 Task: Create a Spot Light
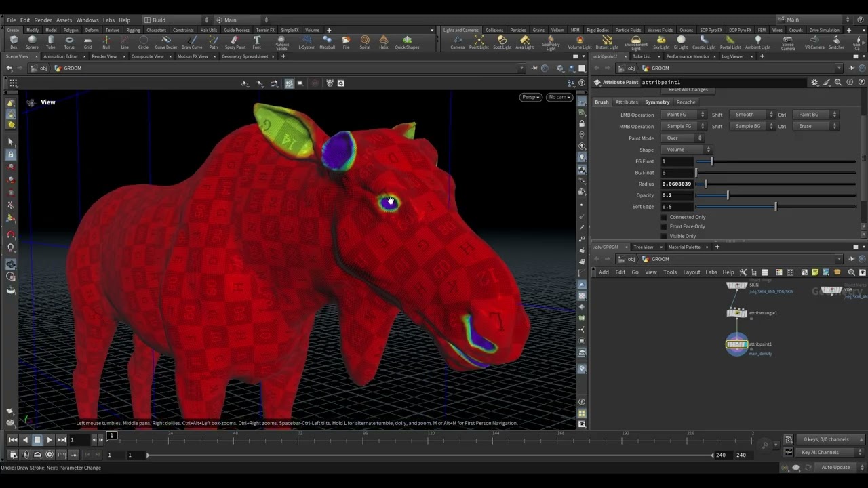[x=502, y=43]
